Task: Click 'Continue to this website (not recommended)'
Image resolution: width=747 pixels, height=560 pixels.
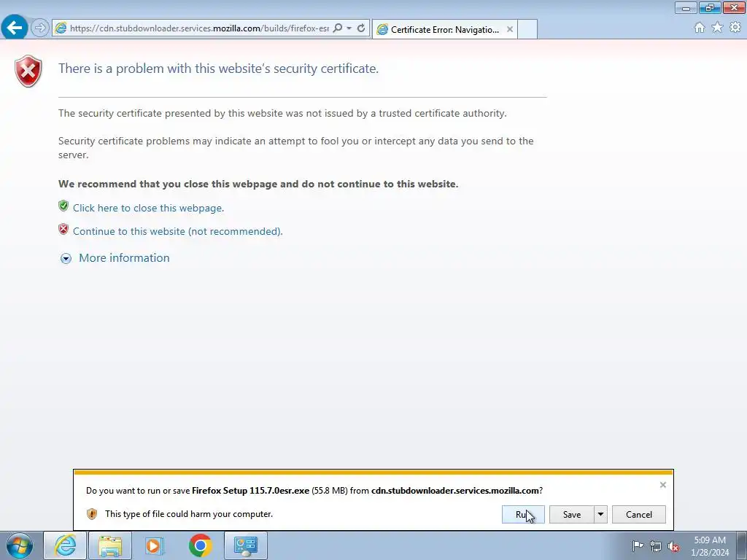Action: (x=178, y=231)
